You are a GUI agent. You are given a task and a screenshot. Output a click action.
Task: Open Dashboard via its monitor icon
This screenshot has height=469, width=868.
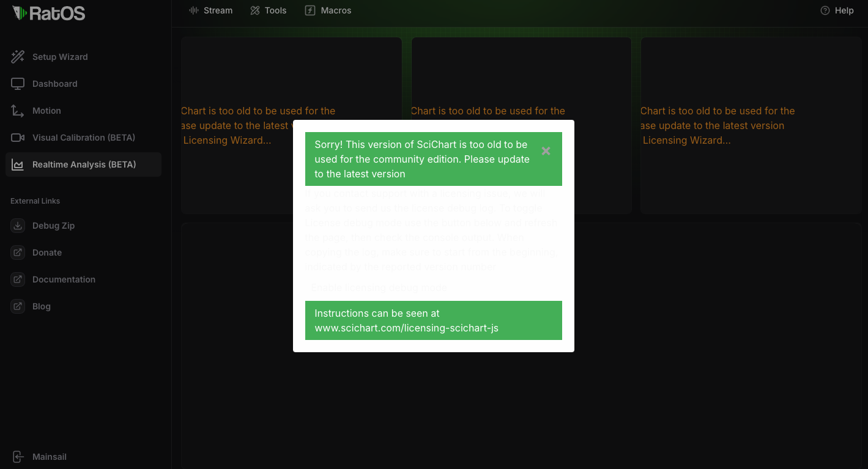click(x=18, y=84)
